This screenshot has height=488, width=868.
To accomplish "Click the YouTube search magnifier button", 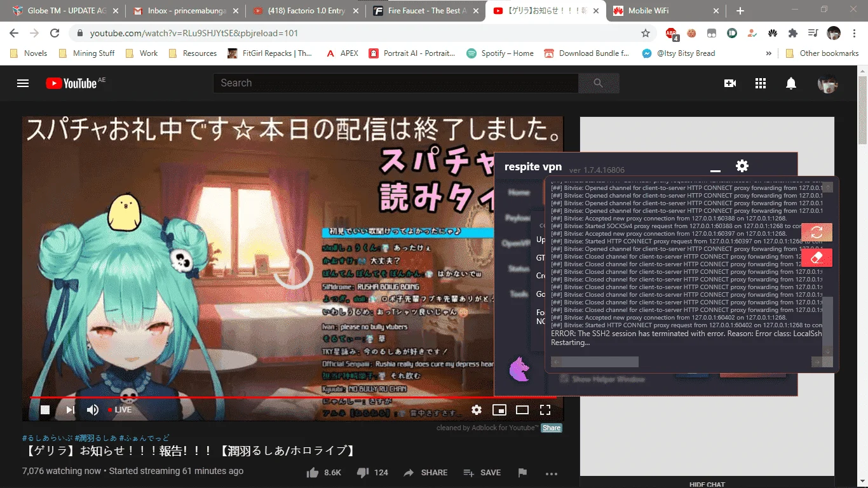I will pyautogui.click(x=598, y=83).
